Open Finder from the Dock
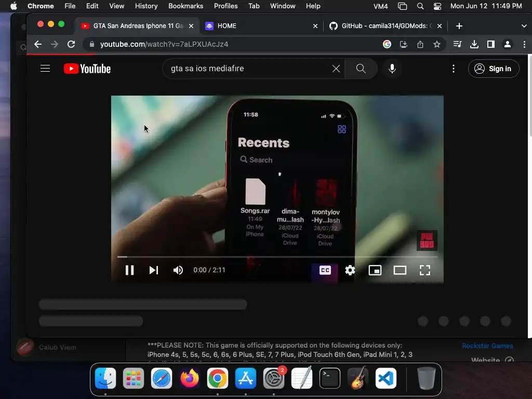This screenshot has width=532, height=399. (105, 378)
